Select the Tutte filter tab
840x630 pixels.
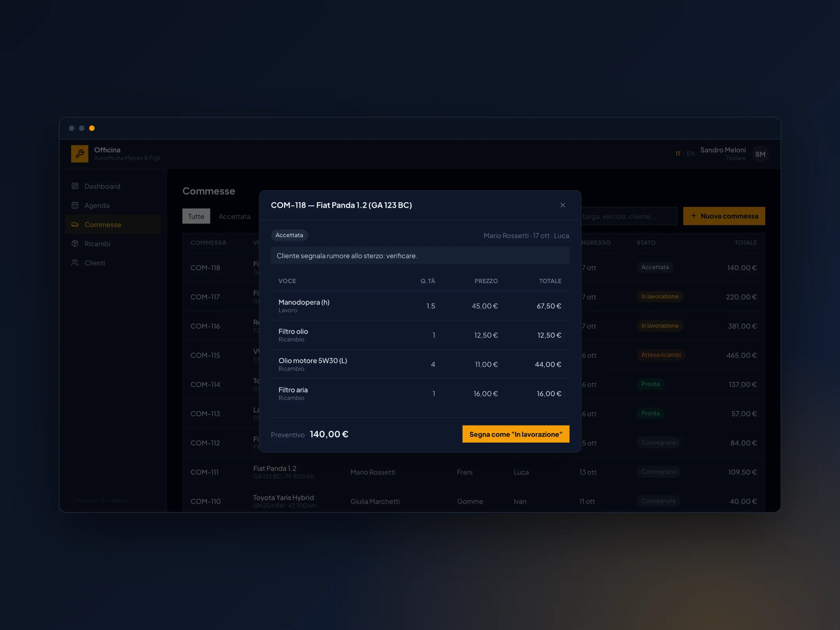[x=196, y=216]
